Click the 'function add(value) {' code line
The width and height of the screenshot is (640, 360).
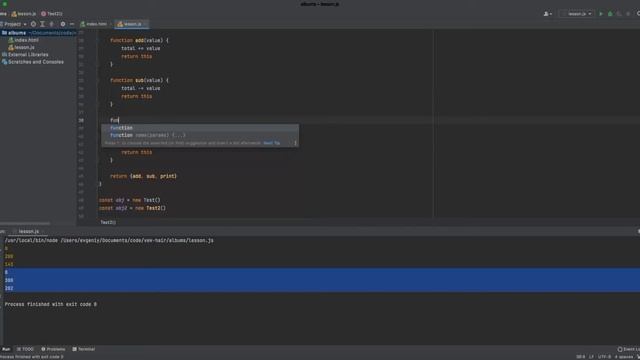click(x=139, y=40)
